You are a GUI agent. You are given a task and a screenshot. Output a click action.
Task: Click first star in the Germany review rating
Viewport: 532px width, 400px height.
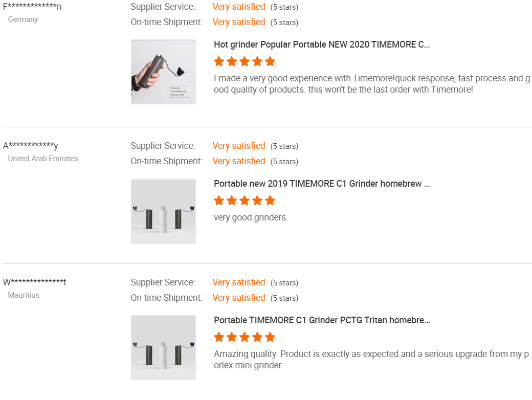[x=219, y=62]
